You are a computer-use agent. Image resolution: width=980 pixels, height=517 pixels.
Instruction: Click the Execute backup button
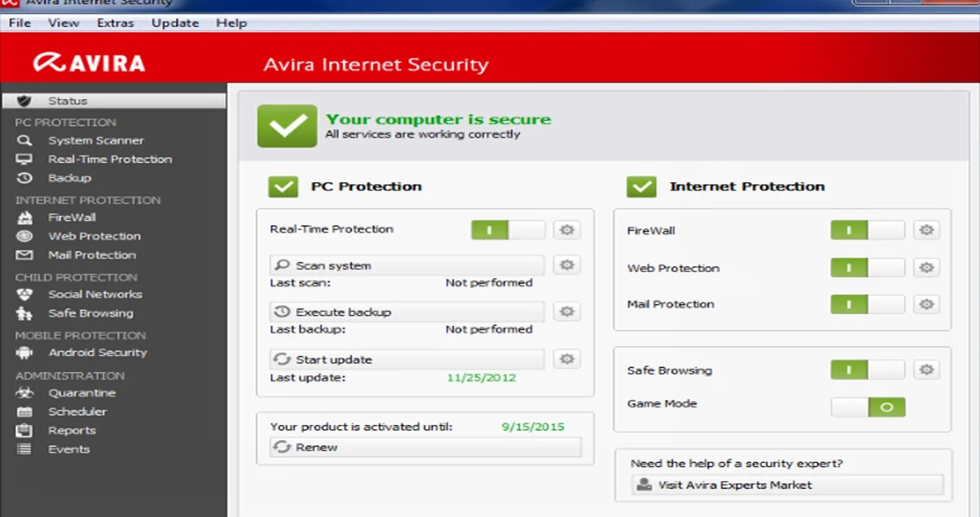click(407, 312)
